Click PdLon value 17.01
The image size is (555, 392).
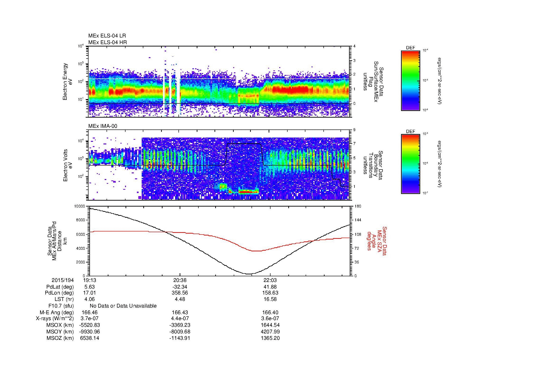[89, 293]
